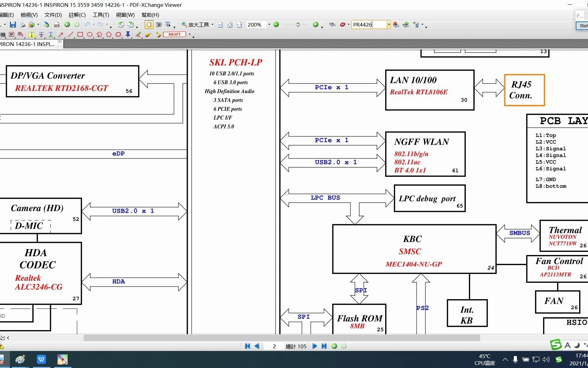The image size is (588, 368).
Task: Zoom out with the green minus button
Action: pos(276,25)
